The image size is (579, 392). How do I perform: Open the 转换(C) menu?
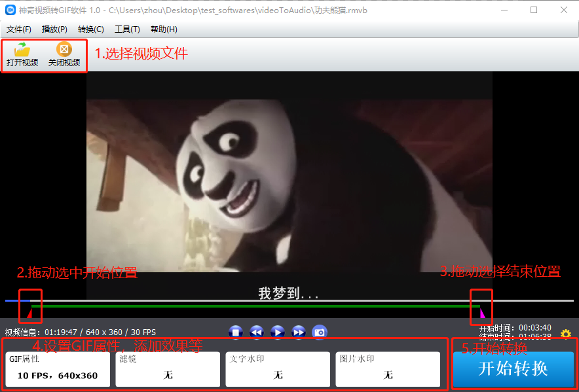click(x=90, y=29)
